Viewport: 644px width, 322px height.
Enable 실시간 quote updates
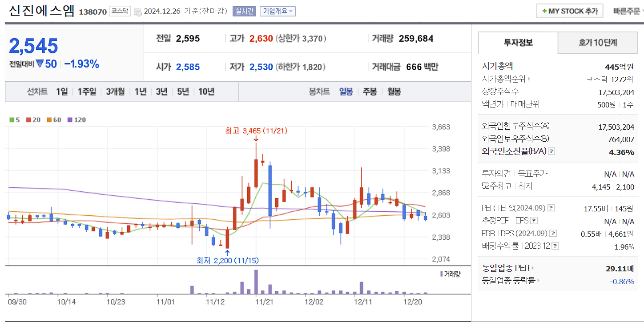click(244, 11)
